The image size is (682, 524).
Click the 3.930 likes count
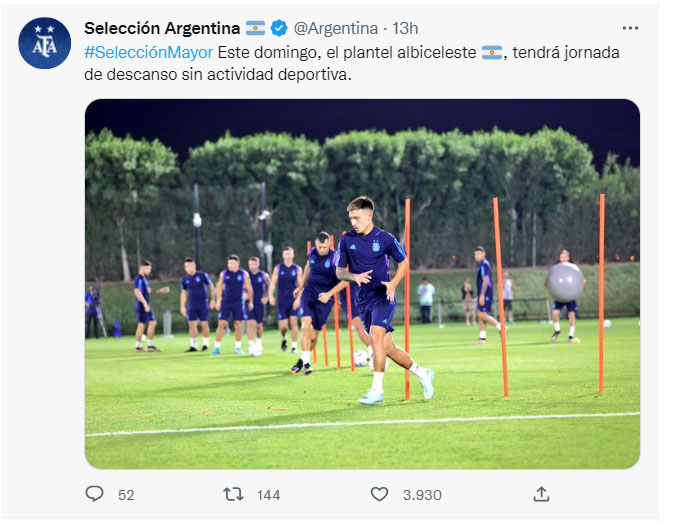coord(422,495)
